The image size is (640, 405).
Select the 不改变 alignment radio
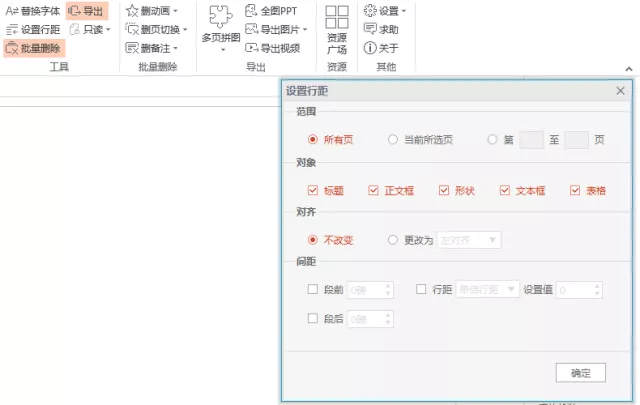pyautogui.click(x=313, y=240)
